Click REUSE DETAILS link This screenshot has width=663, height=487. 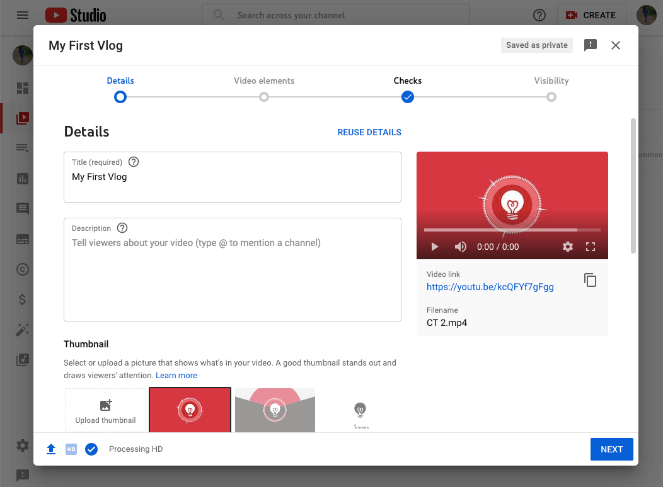click(369, 132)
